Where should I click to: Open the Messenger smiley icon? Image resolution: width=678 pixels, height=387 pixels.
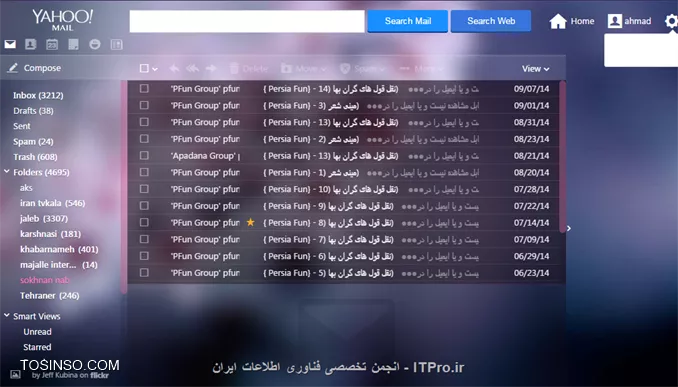click(x=95, y=44)
